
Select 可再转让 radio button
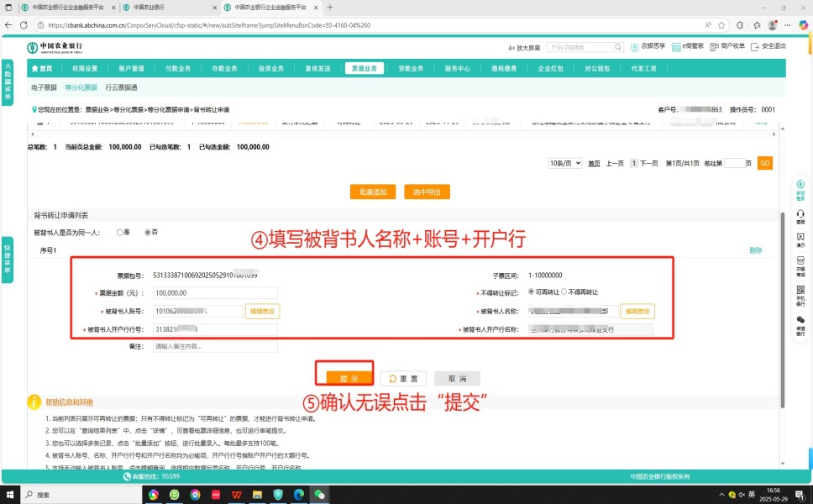(x=531, y=292)
